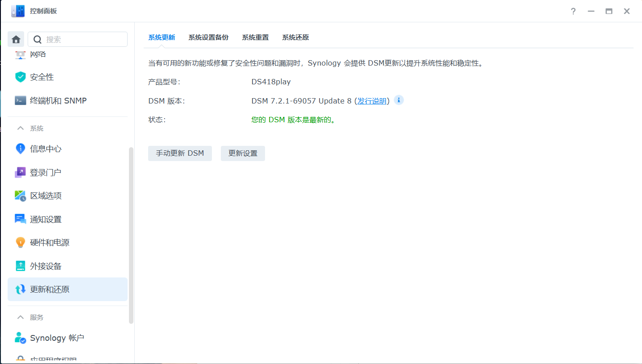Click the DS418play model text
This screenshot has width=642, height=364.
point(271,82)
